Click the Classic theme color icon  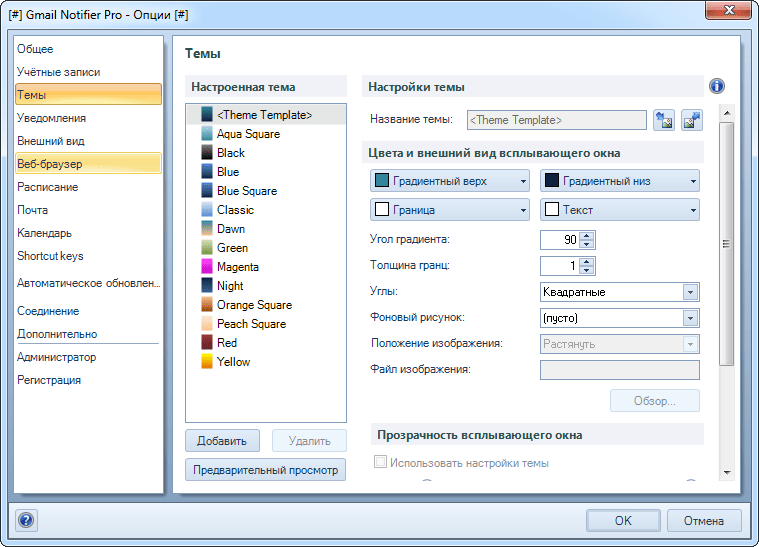pos(207,210)
